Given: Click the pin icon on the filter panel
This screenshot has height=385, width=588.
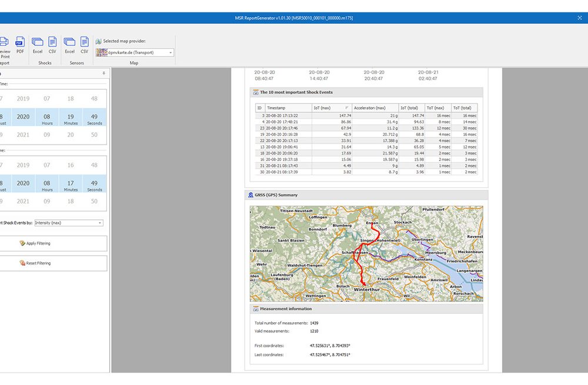Looking at the screenshot, I should pos(104,73).
